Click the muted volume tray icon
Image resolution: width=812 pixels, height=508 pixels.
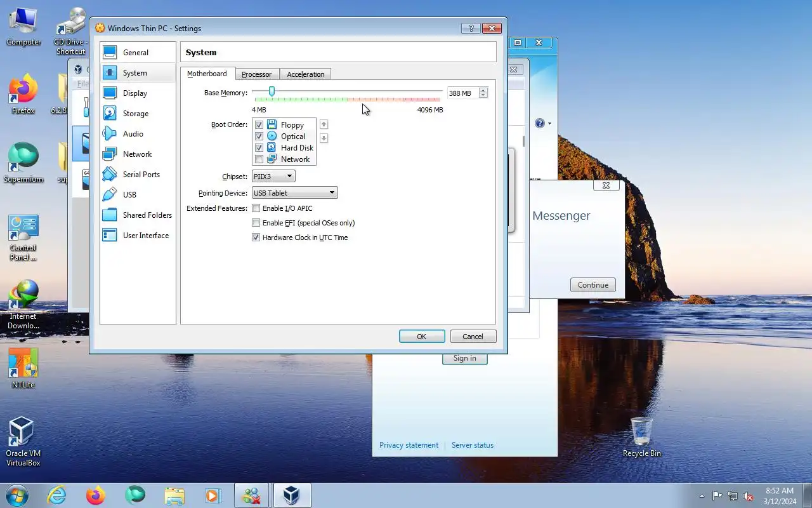(x=748, y=496)
